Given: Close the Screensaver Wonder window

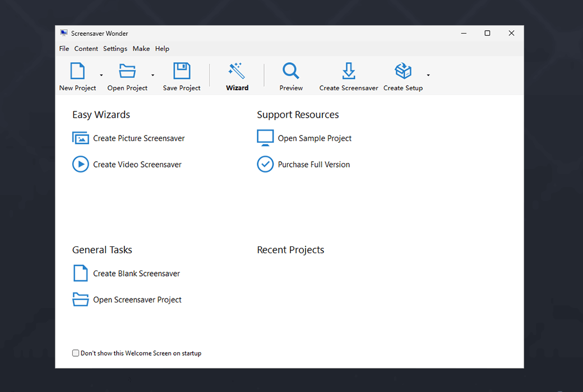Looking at the screenshot, I should pos(511,33).
